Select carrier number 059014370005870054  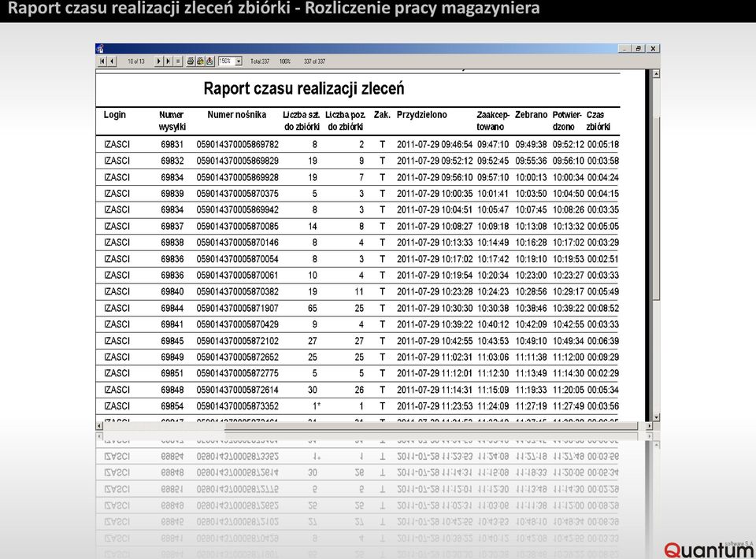tap(237, 259)
